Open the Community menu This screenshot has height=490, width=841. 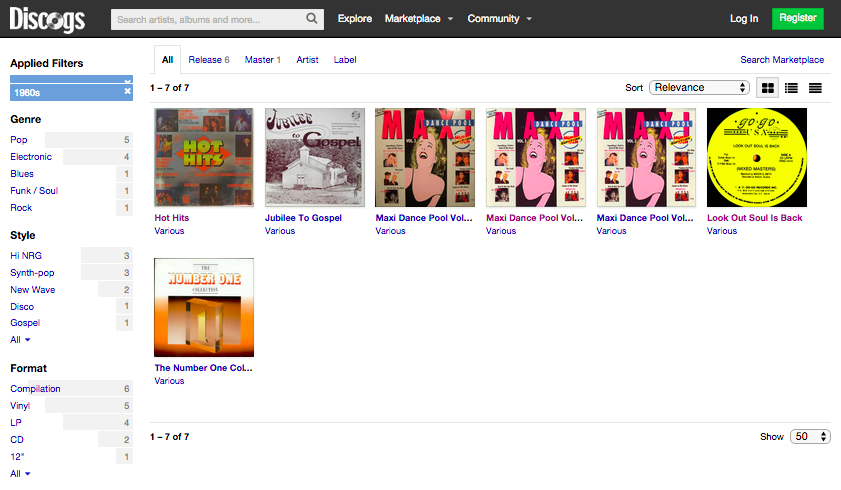coord(499,19)
